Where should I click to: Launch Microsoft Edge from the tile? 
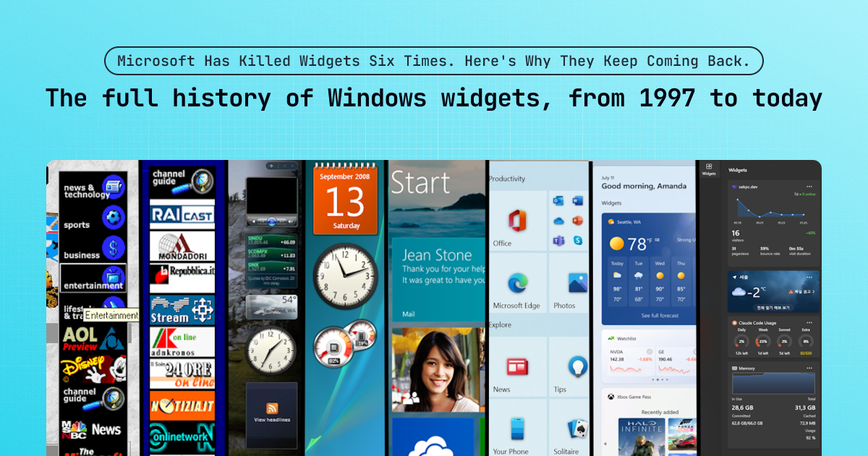(517, 284)
